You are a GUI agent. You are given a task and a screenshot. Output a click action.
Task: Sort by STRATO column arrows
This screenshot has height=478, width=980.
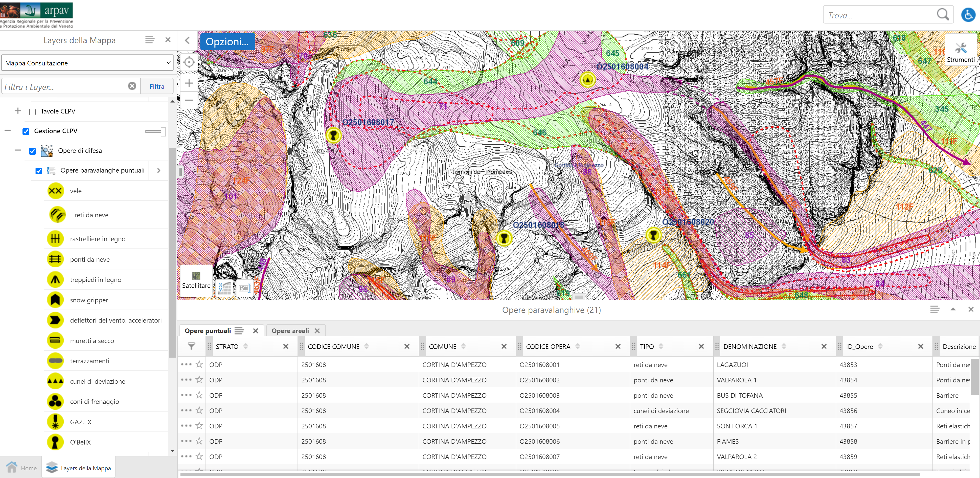[x=246, y=346]
